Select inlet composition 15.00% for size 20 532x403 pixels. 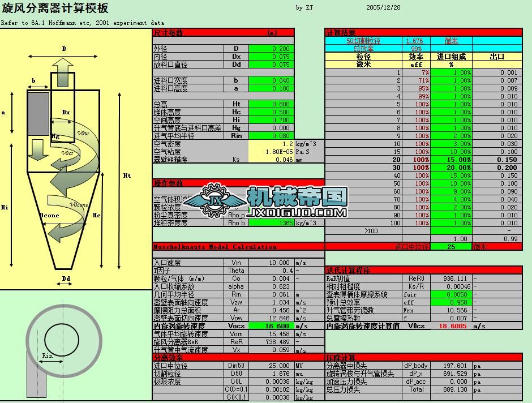pyautogui.click(x=451, y=160)
